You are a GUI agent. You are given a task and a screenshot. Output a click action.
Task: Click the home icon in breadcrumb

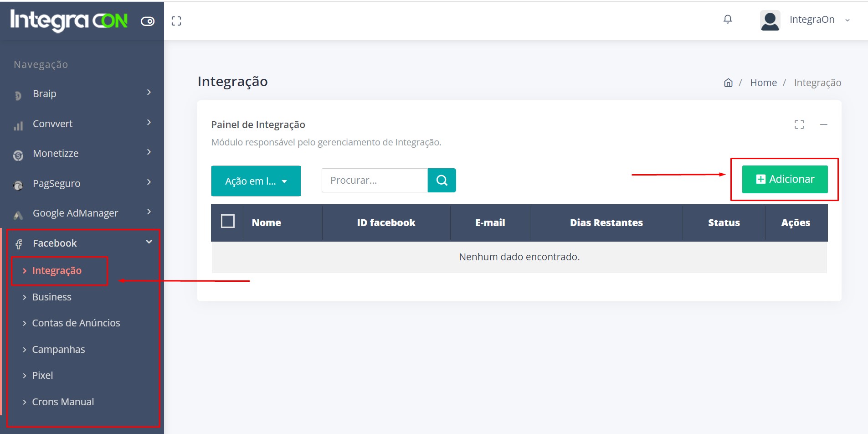click(x=728, y=83)
